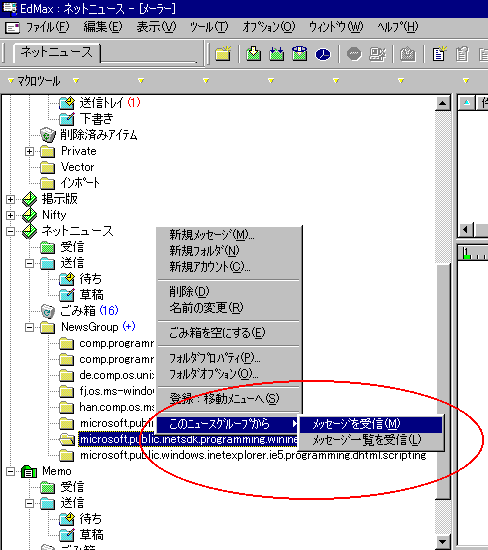
Task: Open the ファイル(F) menu
Action: coord(48,27)
